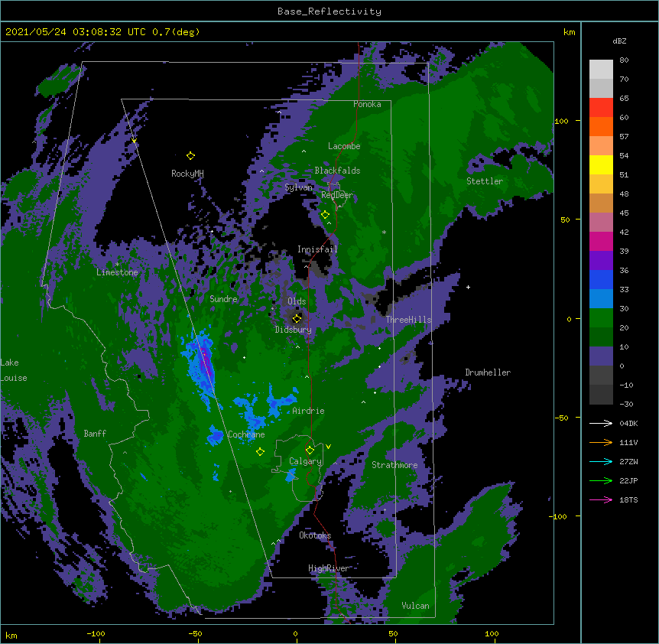This screenshot has width=659, height=644.
Task: Click the Base_Reflectivity title text
Action: (x=329, y=11)
